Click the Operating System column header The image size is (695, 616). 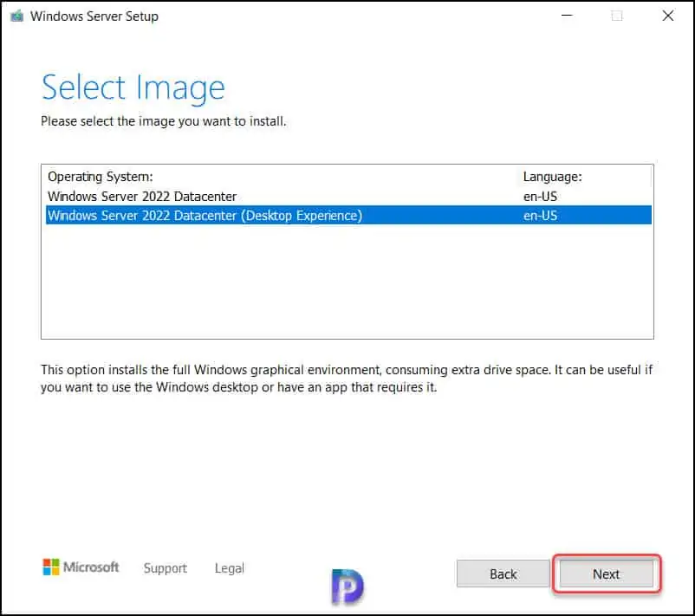101,177
